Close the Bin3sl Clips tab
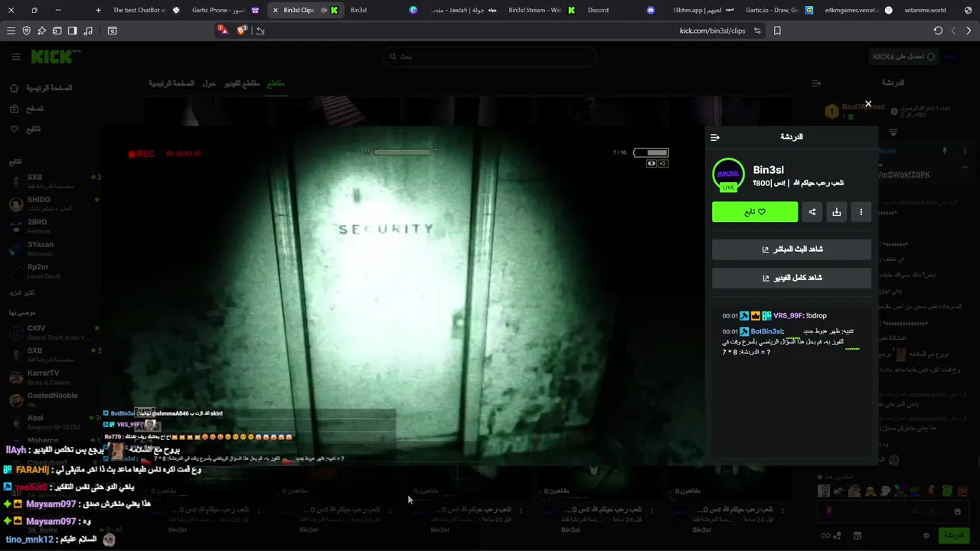The height and width of the screenshot is (551, 980). coord(276,10)
